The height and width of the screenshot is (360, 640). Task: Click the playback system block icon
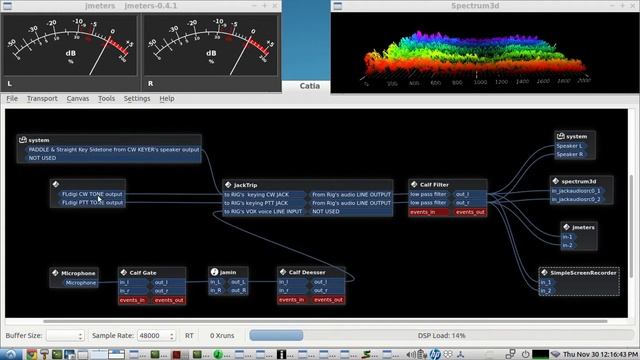561,136
